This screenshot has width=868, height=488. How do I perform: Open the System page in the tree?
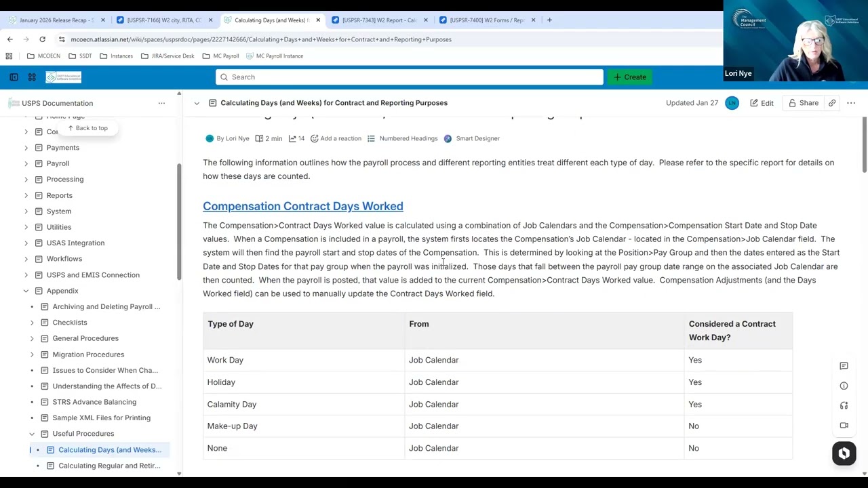coord(59,211)
